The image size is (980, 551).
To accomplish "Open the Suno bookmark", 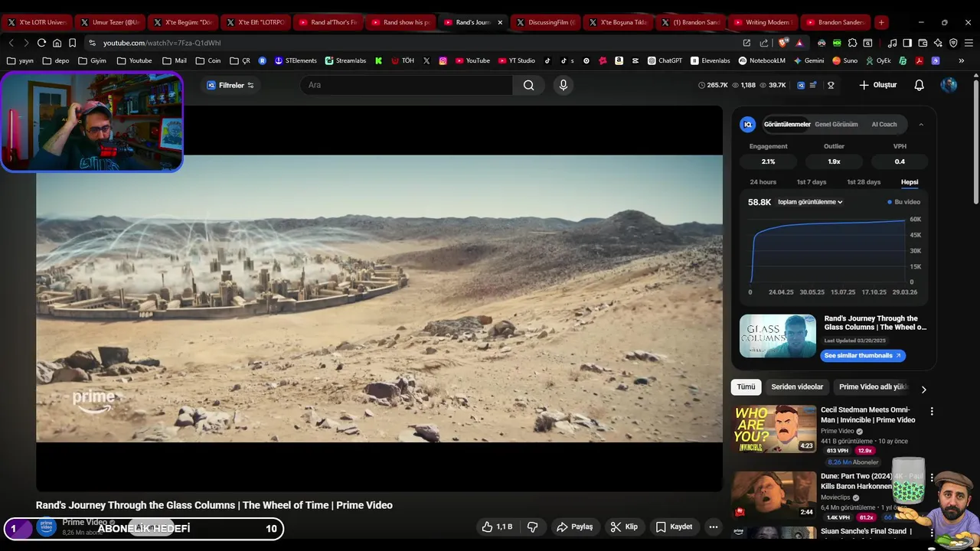I will tap(845, 60).
